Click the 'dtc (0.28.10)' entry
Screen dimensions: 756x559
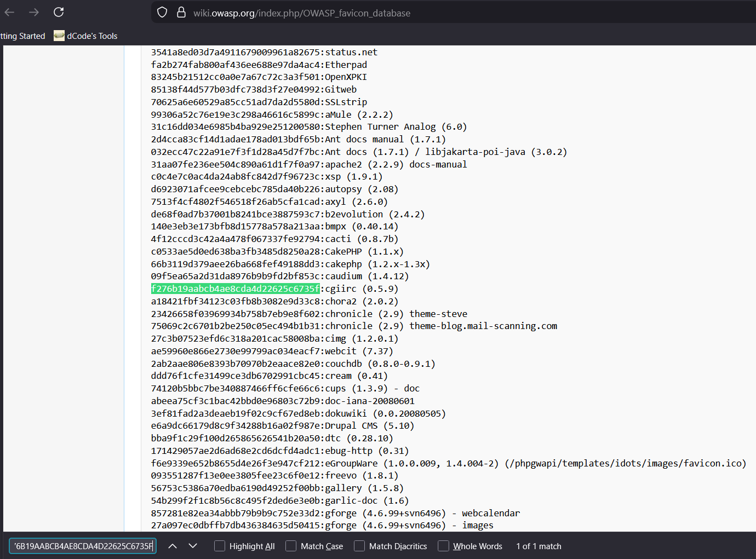click(359, 439)
